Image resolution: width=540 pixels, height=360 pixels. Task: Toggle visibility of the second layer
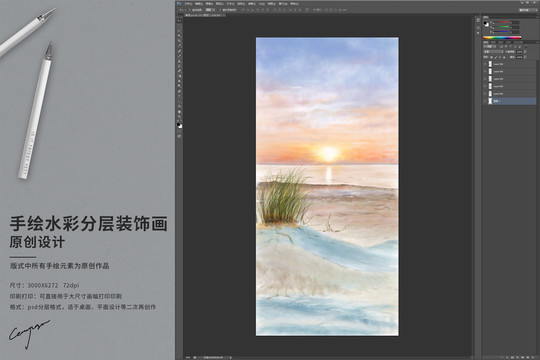click(x=485, y=72)
